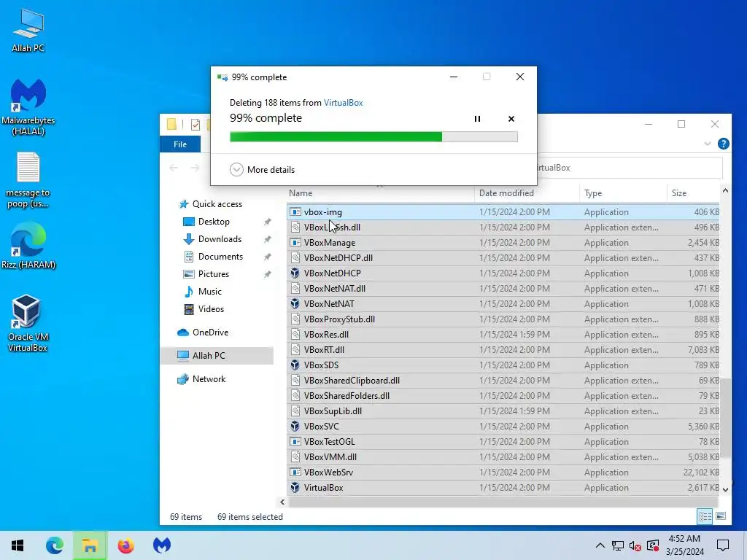Image resolution: width=747 pixels, height=560 pixels.
Task: Select VBoxProxyStub.dll file
Action: pos(503,319)
